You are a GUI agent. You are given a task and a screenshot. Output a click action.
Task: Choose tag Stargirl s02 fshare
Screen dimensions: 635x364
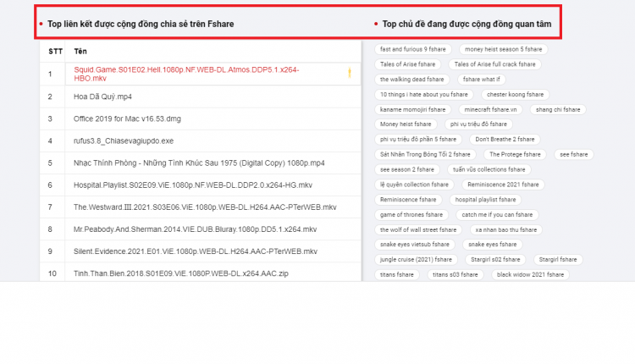click(x=495, y=260)
